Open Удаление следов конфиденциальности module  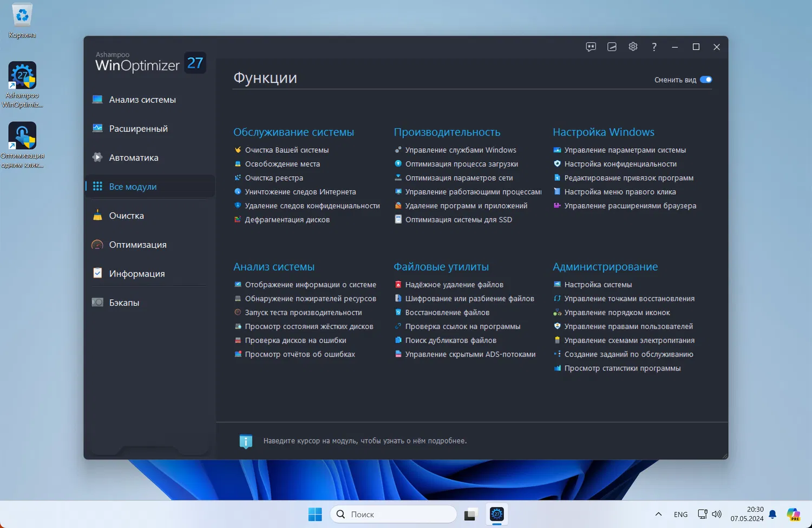(312, 206)
